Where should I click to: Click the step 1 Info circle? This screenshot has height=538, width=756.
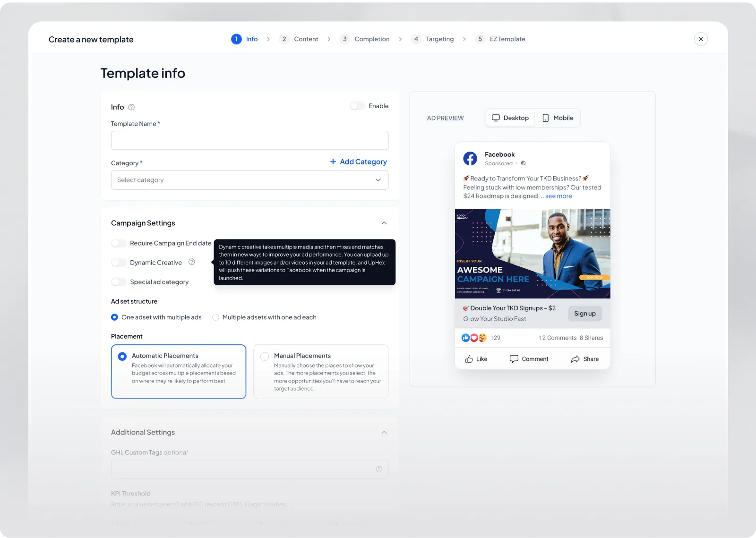[x=236, y=39]
